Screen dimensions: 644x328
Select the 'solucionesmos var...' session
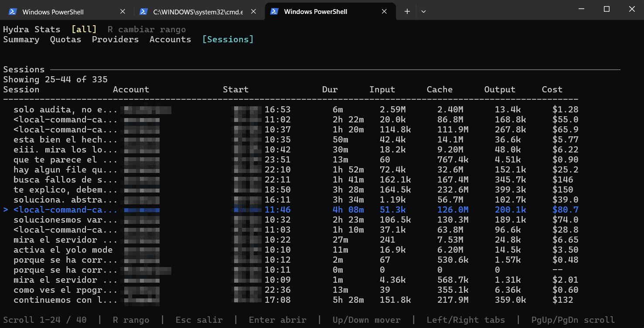pyautogui.click(x=291, y=220)
